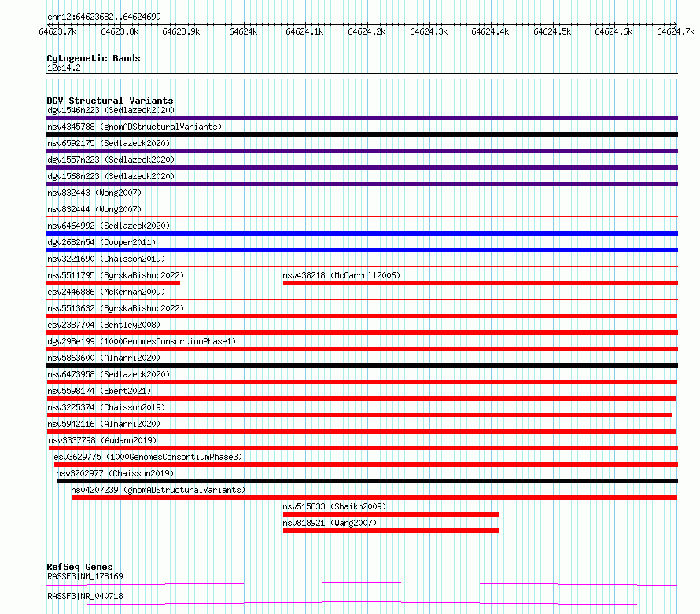Open nsv515833 (Shaikh2009) variant label
The image size is (700, 614).
pos(334,506)
